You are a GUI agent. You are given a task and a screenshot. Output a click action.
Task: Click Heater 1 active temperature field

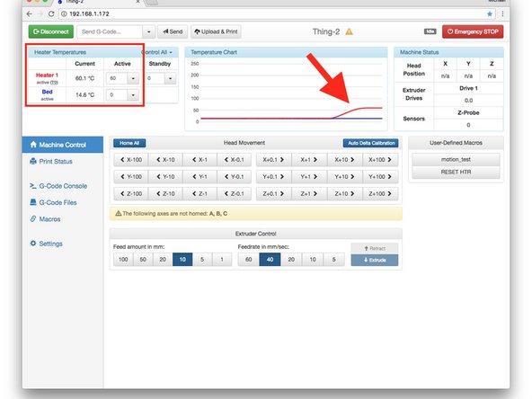click(x=117, y=78)
